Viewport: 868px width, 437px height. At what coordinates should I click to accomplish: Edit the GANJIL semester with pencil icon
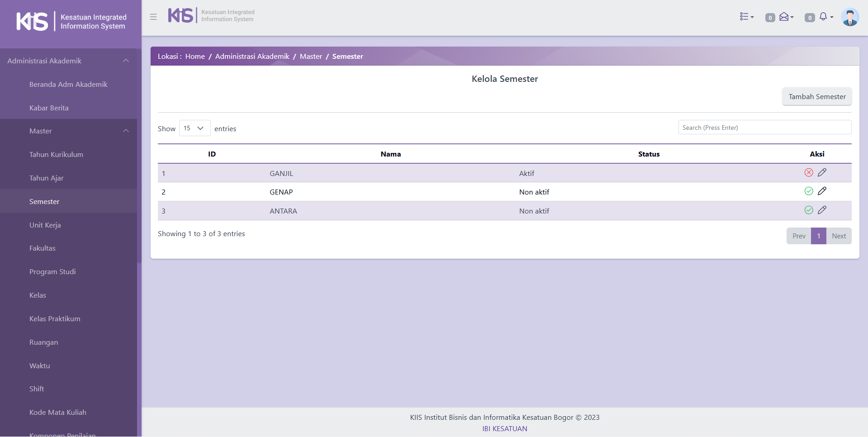pyautogui.click(x=822, y=172)
